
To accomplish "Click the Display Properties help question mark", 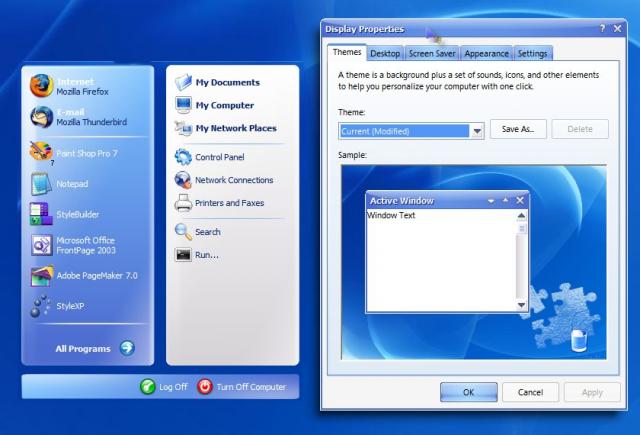I will (x=602, y=29).
